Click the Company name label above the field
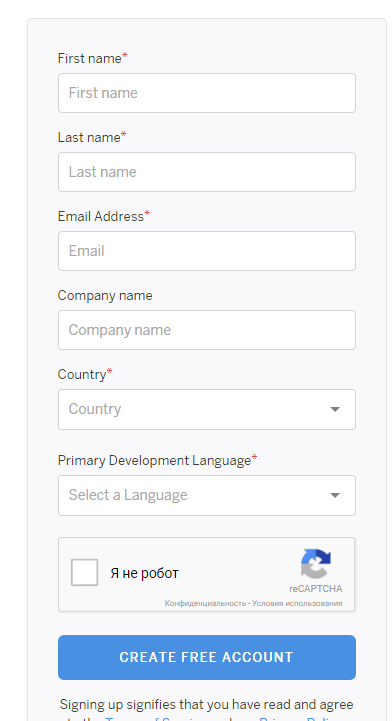Image resolution: width=392 pixels, height=721 pixels. pyautogui.click(x=105, y=296)
